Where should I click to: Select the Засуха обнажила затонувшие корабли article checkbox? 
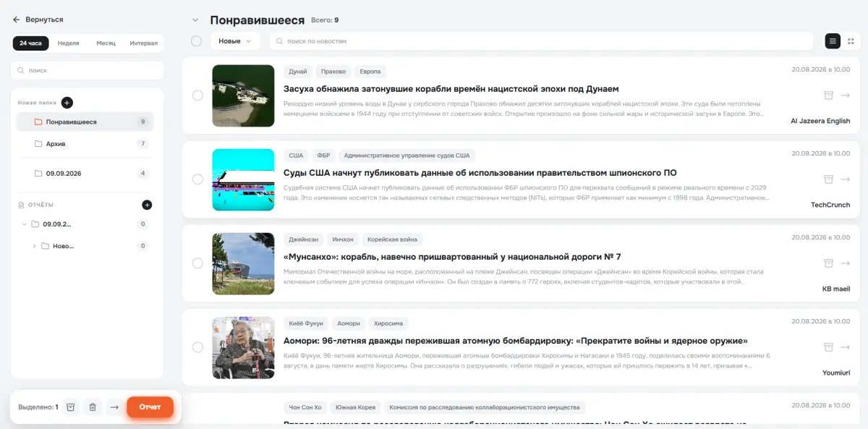point(197,95)
